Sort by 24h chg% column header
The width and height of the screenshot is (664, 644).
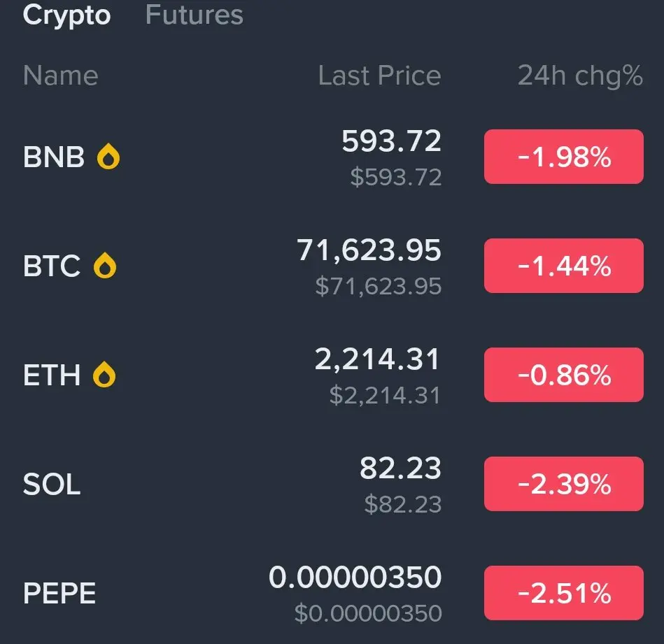click(580, 76)
